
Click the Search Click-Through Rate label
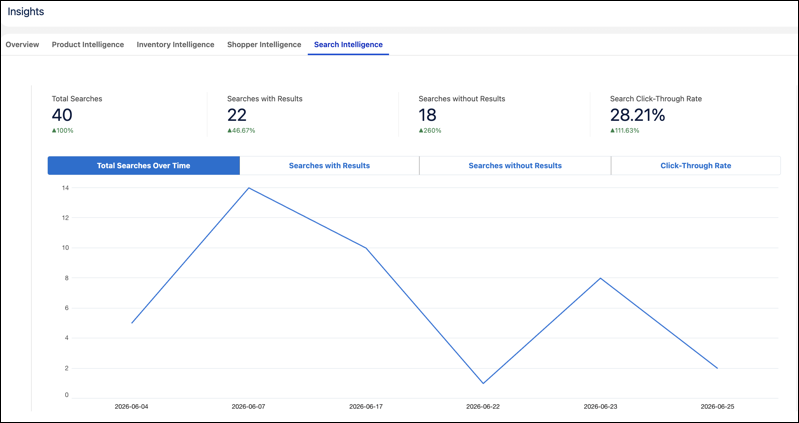656,99
